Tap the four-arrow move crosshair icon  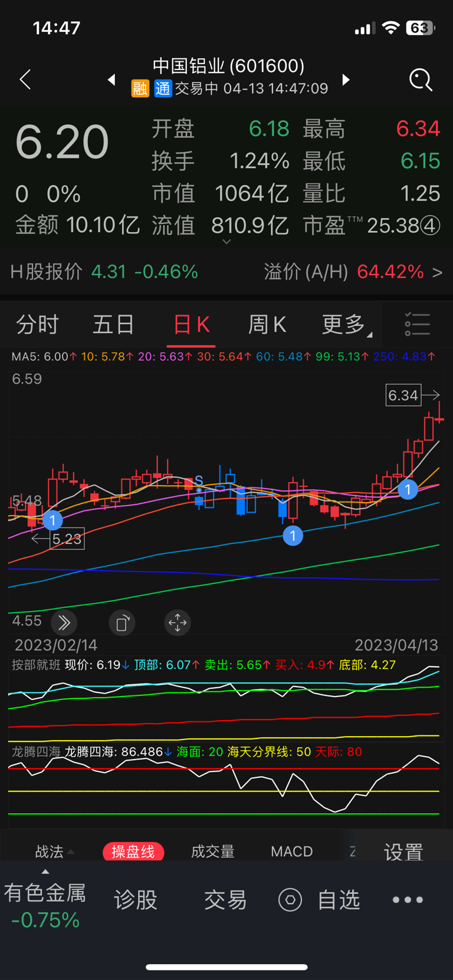178,622
